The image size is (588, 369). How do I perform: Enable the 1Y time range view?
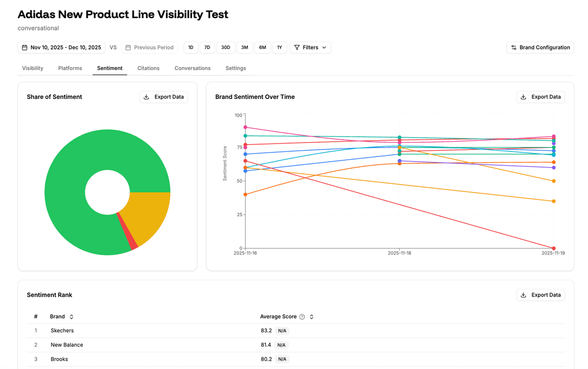pyautogui.click(x=279, y=47)
